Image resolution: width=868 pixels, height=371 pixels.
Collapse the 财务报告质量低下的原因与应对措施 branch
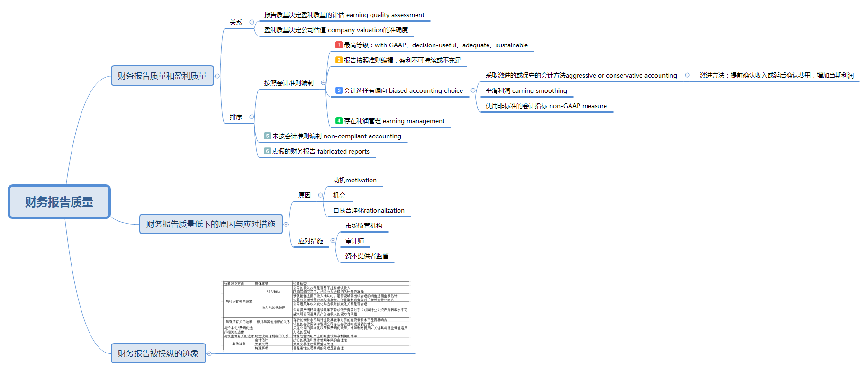click(x=286, y=224)
